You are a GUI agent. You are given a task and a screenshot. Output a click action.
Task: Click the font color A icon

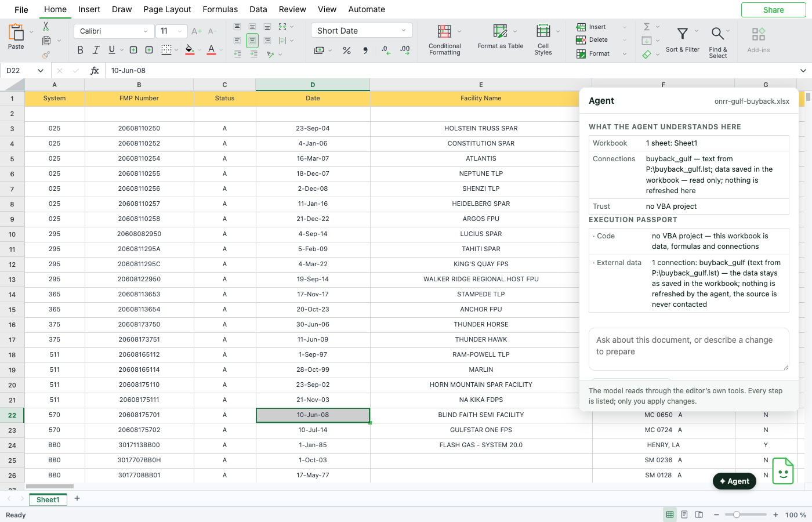[211, 50]
